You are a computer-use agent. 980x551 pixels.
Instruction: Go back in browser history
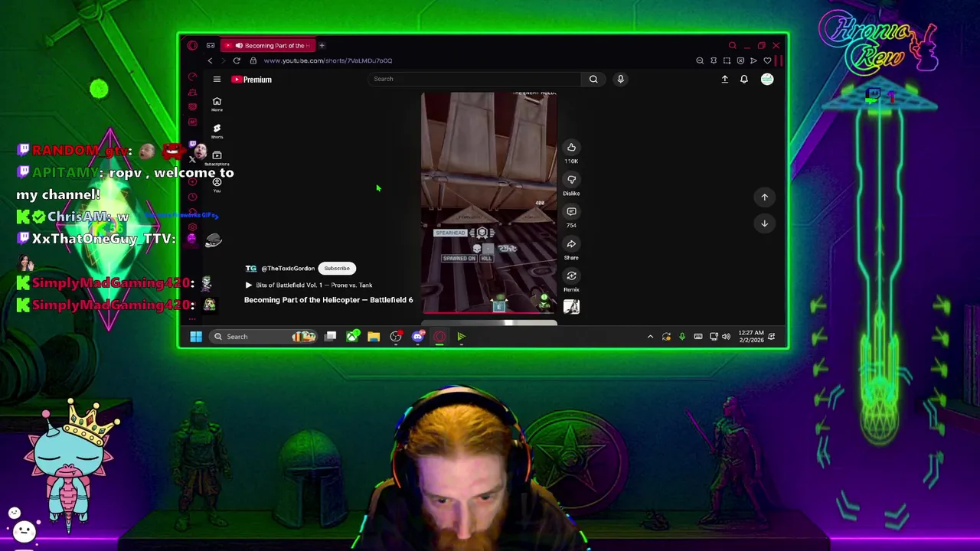click(x=210, y=60)
